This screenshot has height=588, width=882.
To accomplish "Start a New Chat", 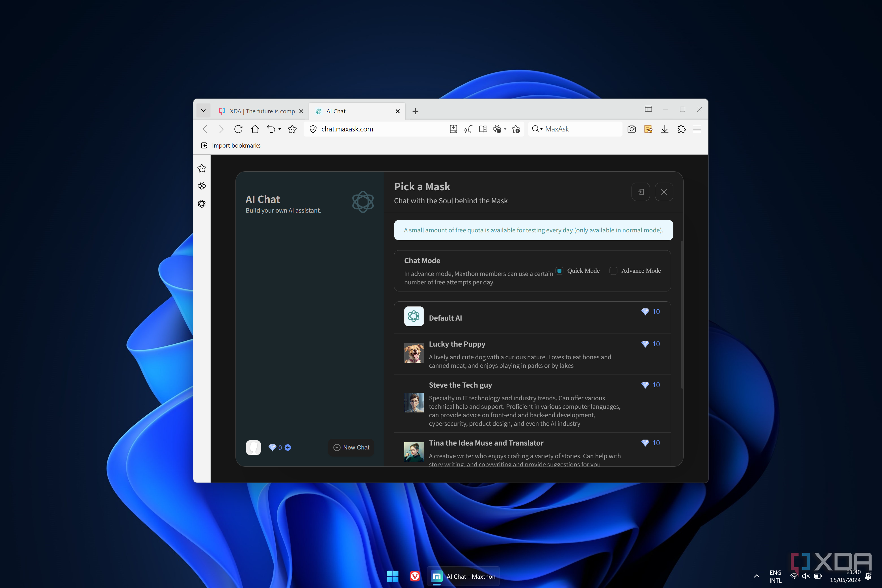I will [351, 448].
